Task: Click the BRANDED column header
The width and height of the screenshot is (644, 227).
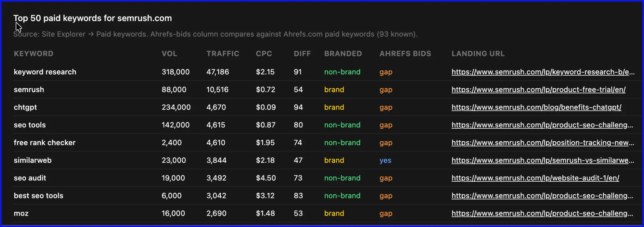Action: coord(343,54)
